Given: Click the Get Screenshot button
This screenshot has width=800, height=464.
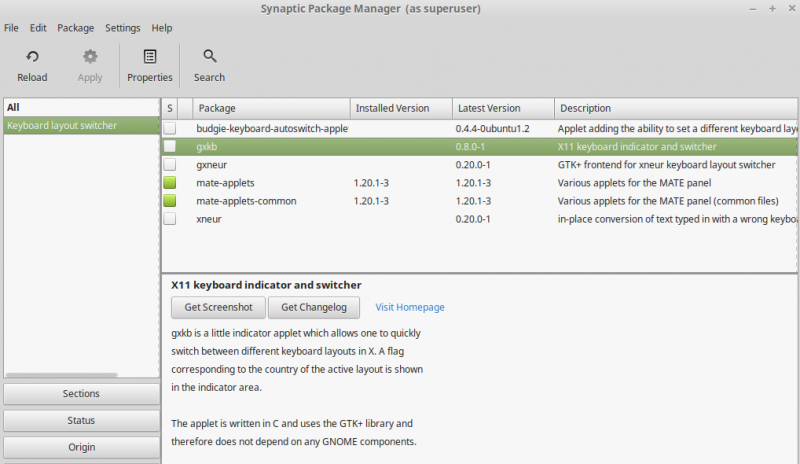Looking at the screenshot, I should point(218,307).
